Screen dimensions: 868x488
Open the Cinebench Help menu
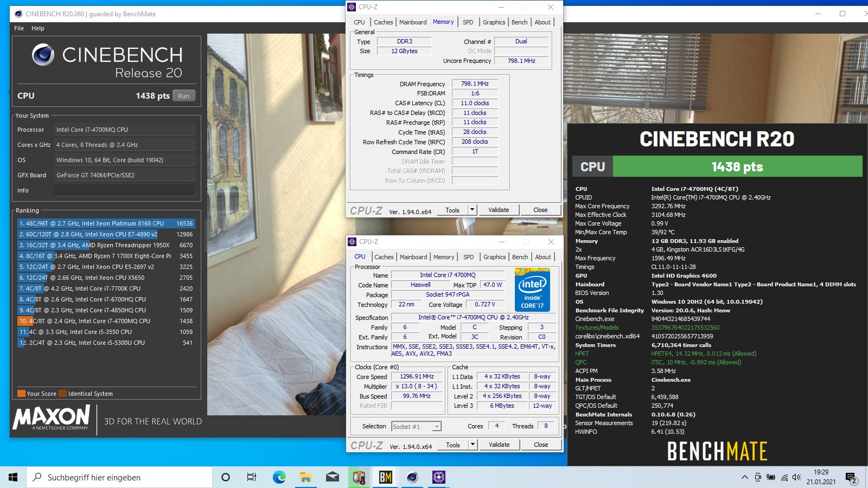click(x=38, y=28)
